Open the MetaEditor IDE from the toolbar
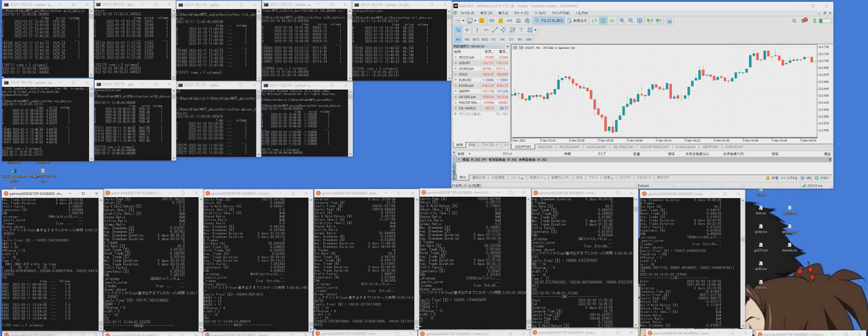 tap(492, 21)
